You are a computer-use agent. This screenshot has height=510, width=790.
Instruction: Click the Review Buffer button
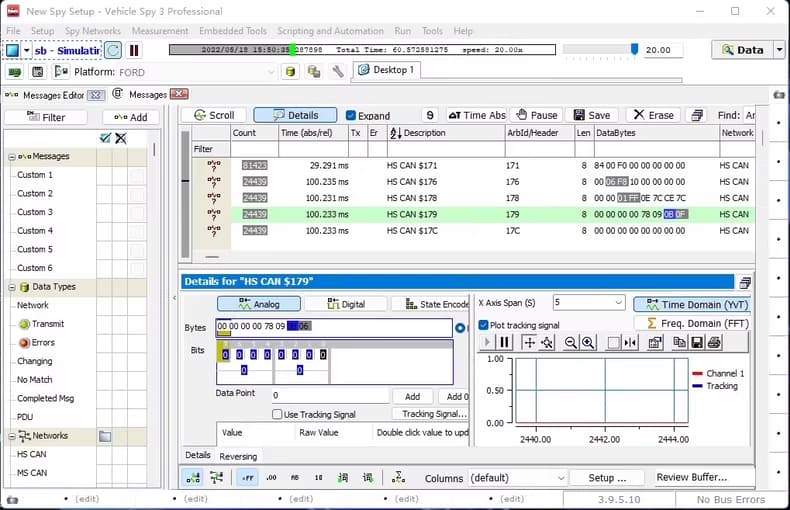(691, 478)
